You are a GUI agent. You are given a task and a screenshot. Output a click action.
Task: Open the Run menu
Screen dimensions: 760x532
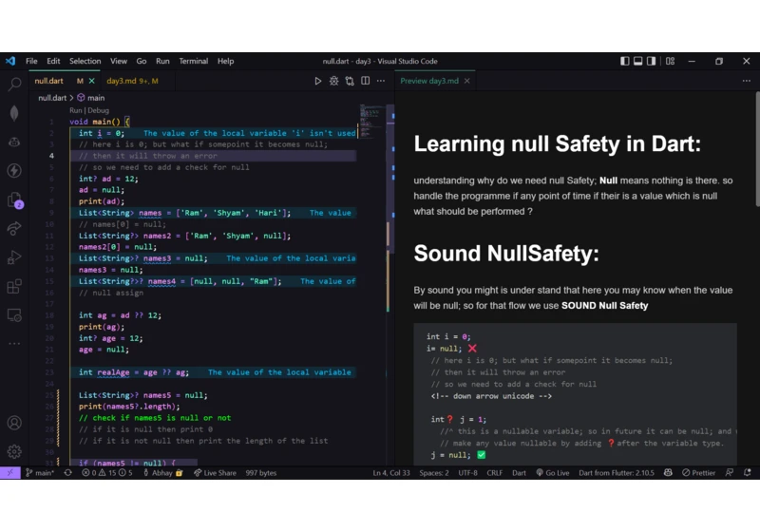162,61
